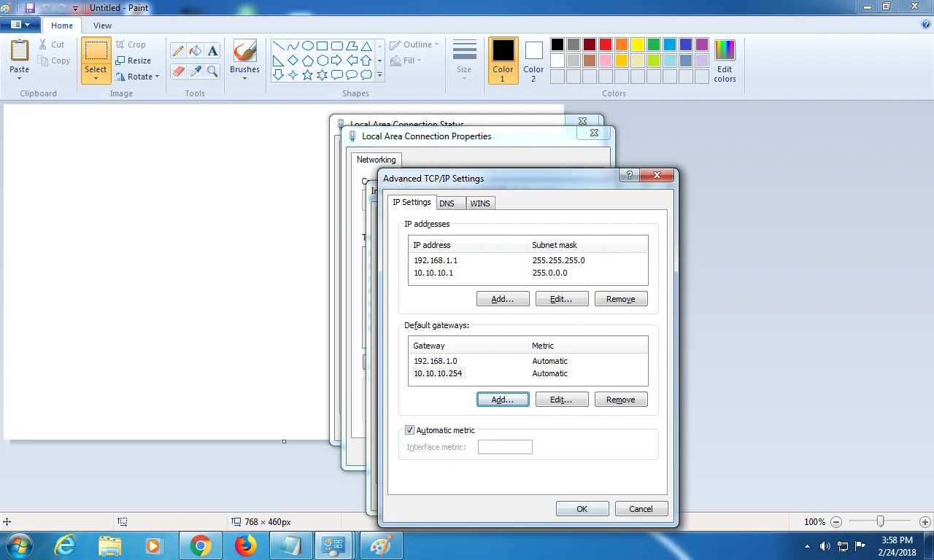Choose the Oval shape

pyautogui.click(x=308, y=46)
